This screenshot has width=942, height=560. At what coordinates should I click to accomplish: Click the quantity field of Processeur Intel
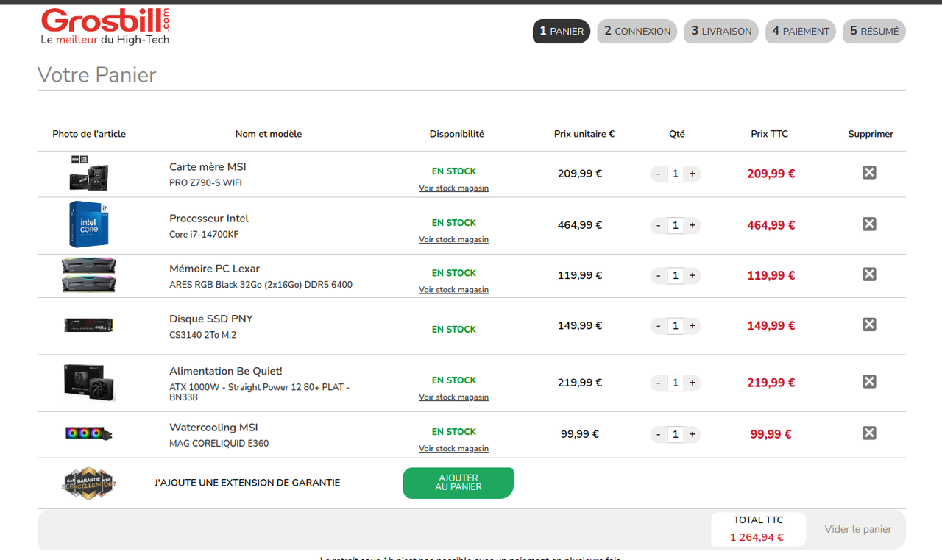676,225
